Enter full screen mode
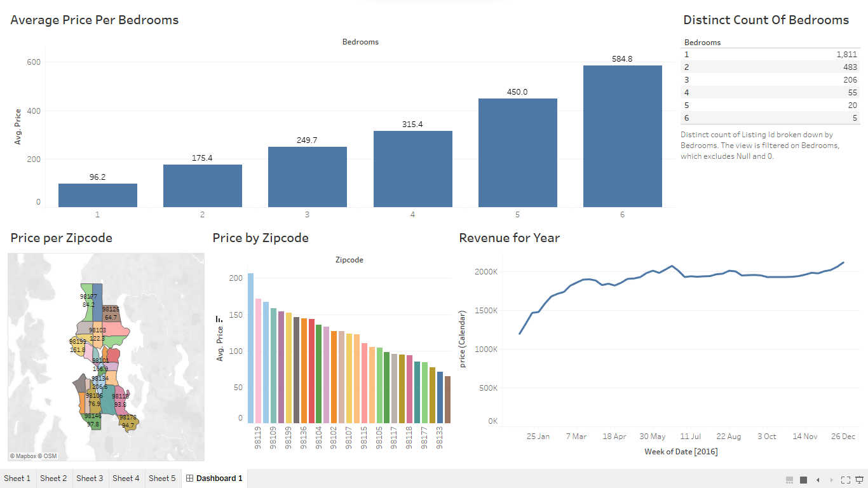868x488 pixels. click(x=846, y=480)
